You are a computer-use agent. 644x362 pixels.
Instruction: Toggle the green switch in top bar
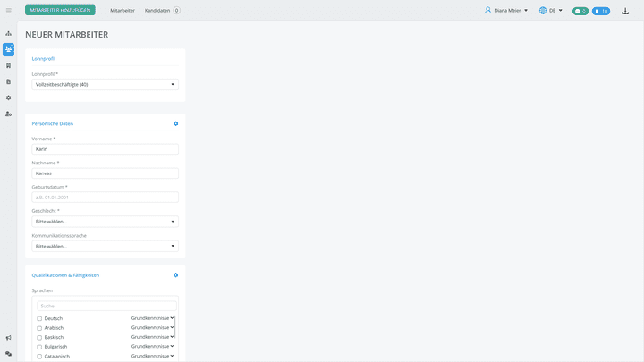click(580, 11)
